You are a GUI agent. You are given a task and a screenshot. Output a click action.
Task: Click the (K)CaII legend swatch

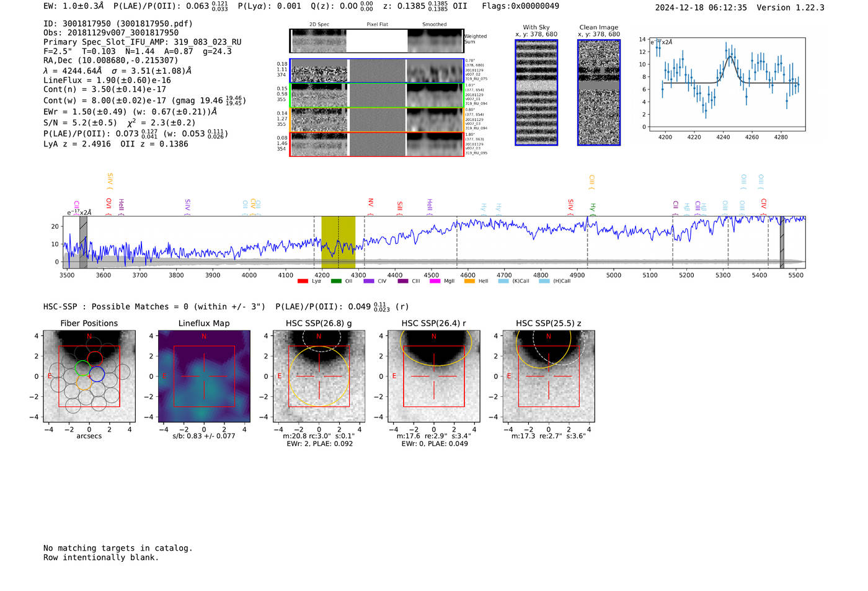click(x=503, y=282)
